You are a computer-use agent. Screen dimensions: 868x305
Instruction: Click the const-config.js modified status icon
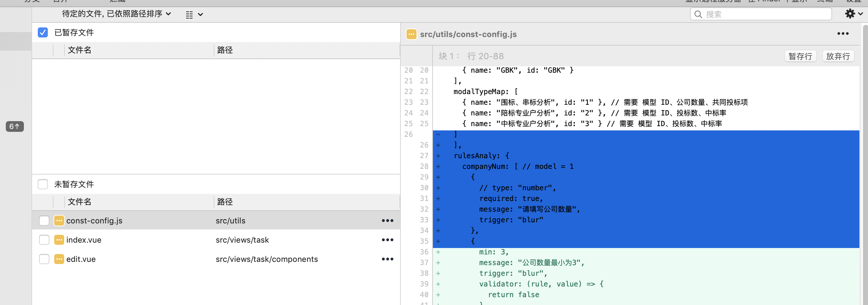[59, 221]
